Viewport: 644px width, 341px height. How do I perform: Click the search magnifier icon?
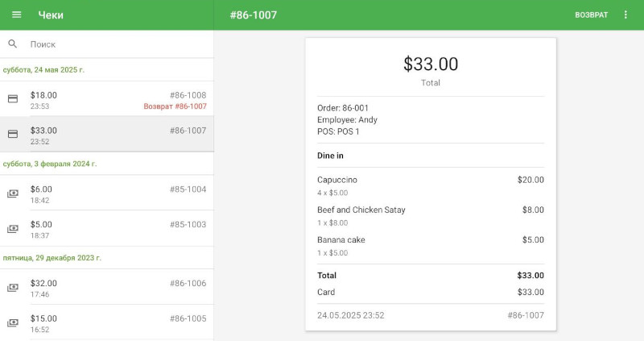(13, 44)
